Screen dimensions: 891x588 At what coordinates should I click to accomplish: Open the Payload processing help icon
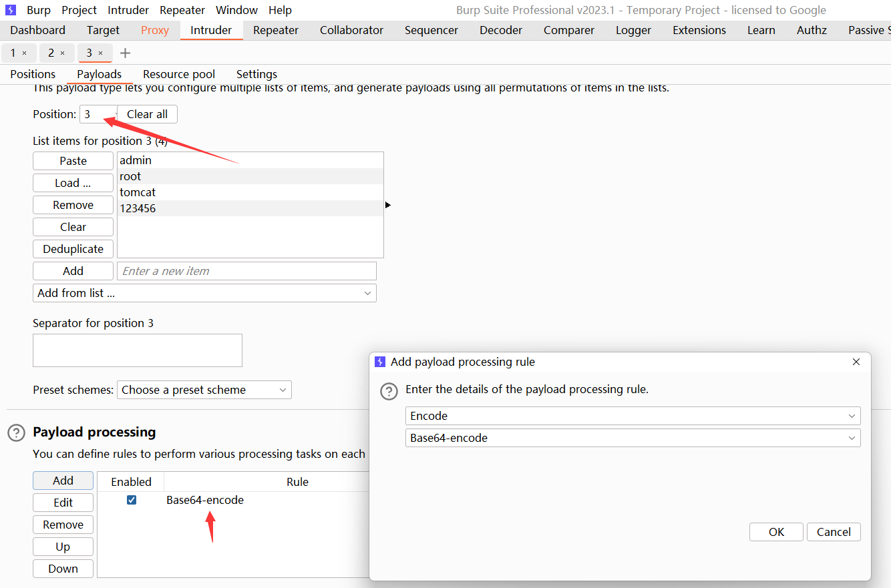pyautogui.click(x=16, y=432)
